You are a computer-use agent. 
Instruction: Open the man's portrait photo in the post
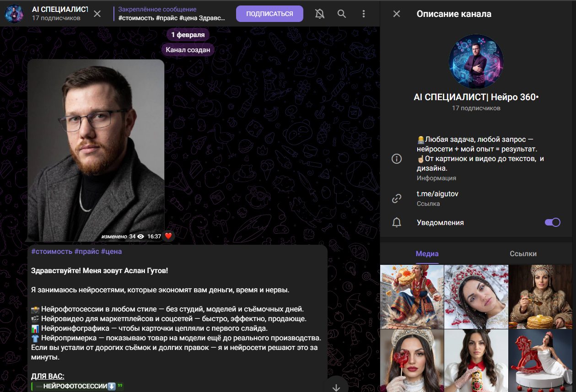point(96,150)
